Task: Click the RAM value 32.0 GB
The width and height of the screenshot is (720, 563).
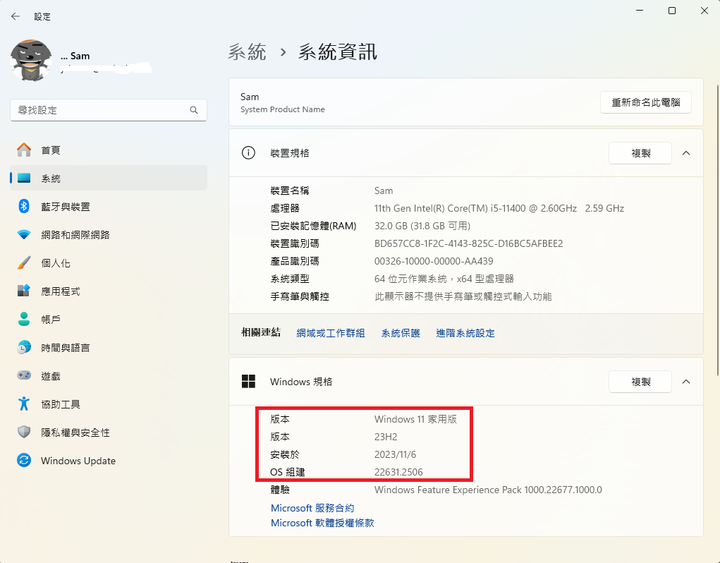Action: tap(422, 226)
